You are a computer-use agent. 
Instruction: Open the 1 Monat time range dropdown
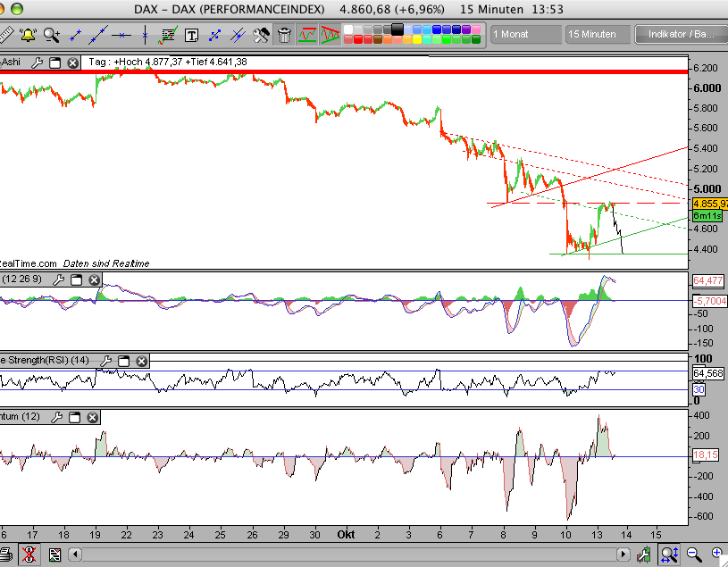click(523, 34)
